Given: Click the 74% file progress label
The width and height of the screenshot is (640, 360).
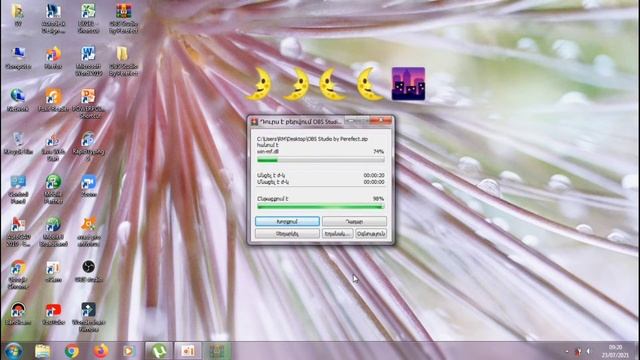Looking at the screenshot, I should pos(378,151).
